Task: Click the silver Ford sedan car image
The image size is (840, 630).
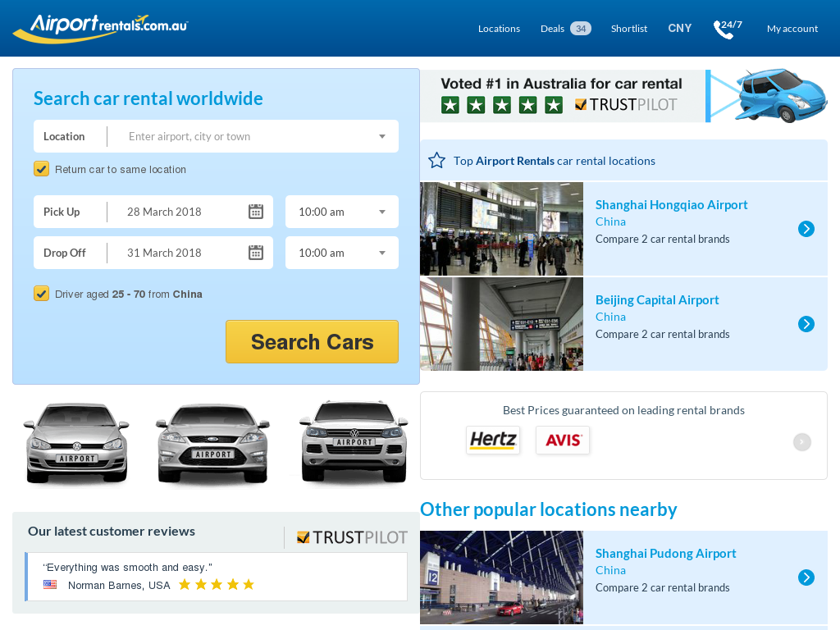Action: 212,443
